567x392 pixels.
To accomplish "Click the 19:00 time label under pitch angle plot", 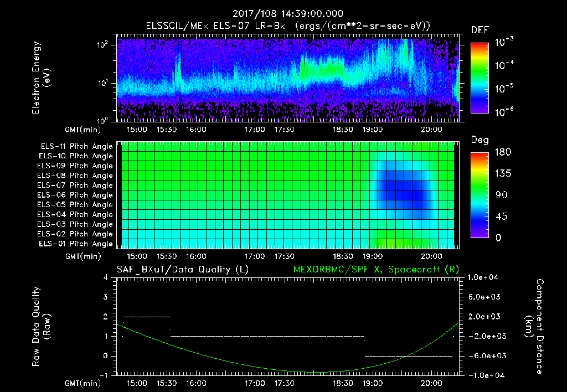I will (x=373, y=256).
